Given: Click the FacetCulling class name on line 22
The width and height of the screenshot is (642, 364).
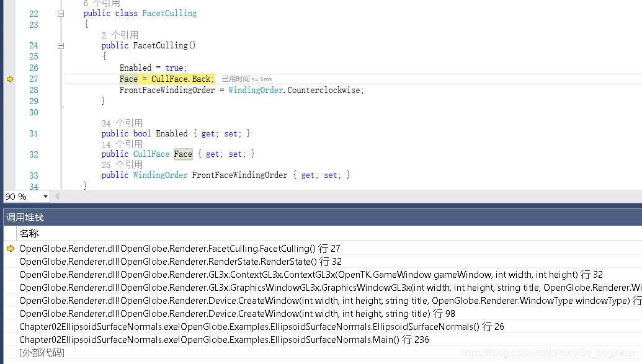Looking at the screenshot, I should [x=169, y=14].
